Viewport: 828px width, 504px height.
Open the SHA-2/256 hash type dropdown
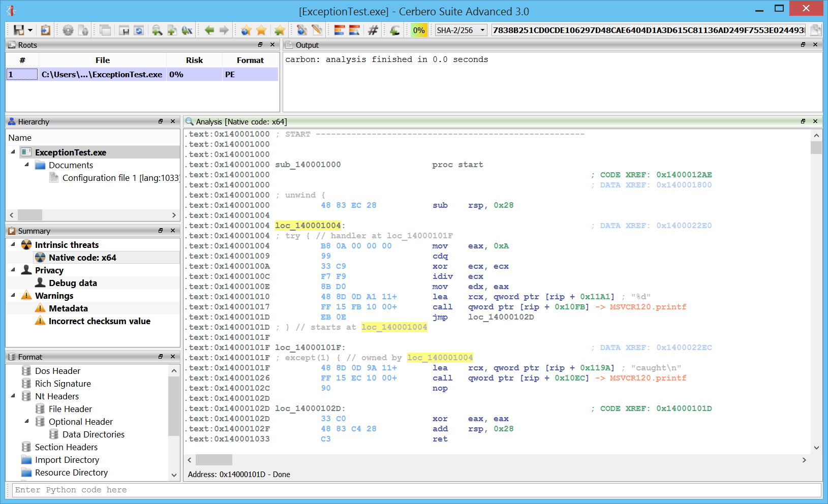click(461, 30)
